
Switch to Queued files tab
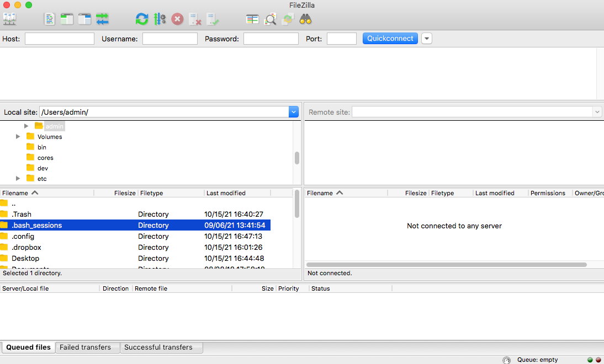28,347
